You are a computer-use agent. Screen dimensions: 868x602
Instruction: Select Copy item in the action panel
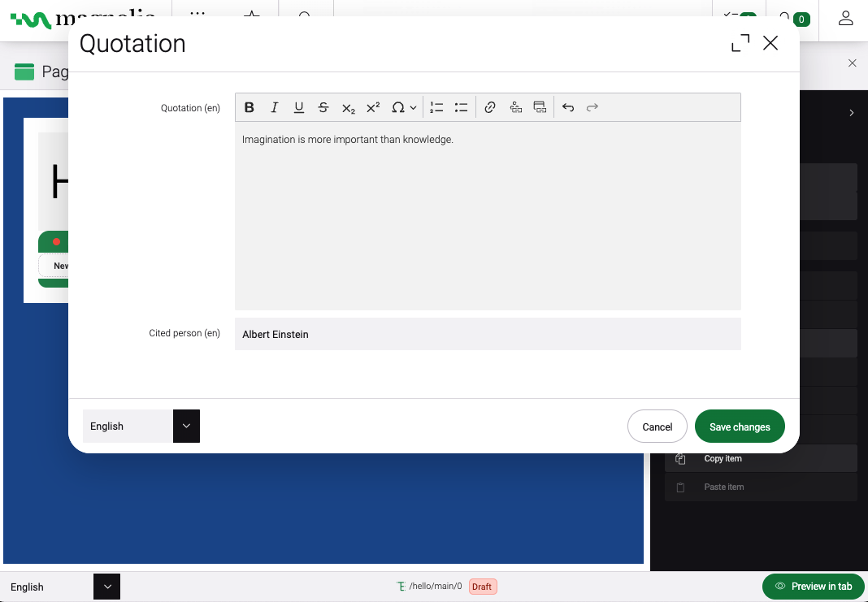point(723,459)
